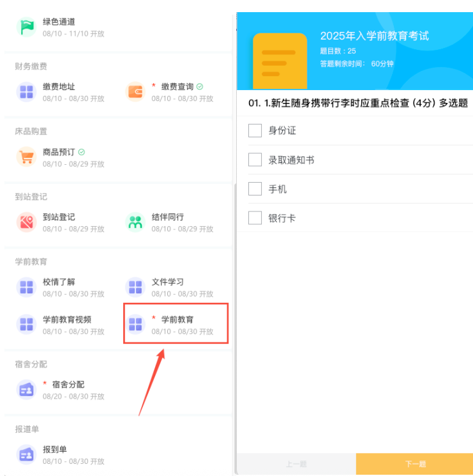Open the 到站登记 item title
This screenshot has height=476, width=473.
(59, 217)
